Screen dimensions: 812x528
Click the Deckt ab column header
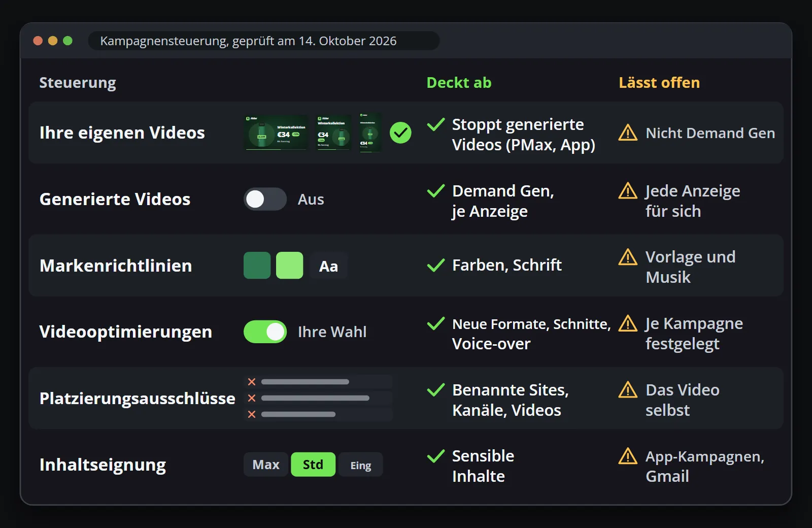tap(459, 83)
